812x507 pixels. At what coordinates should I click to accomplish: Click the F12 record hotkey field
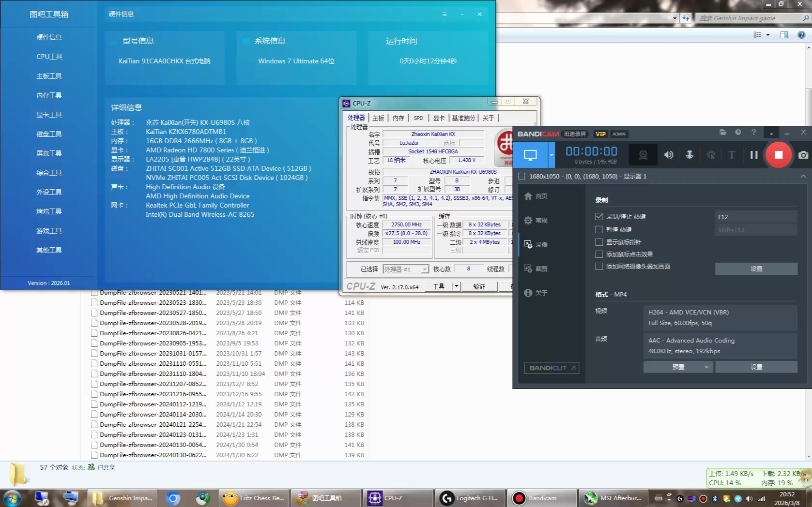pyautogui.click(x=755, y=217)
